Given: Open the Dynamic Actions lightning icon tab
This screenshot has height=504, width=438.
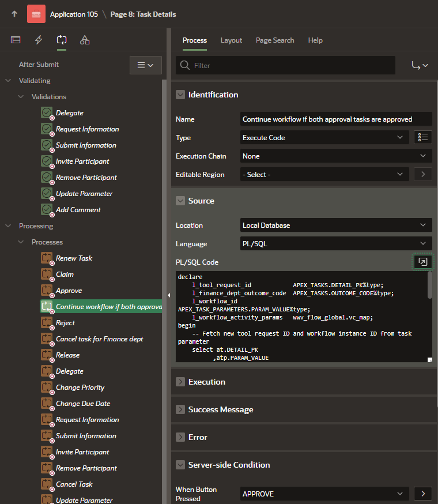Looking at the screenshot, I should coord(39,40).
